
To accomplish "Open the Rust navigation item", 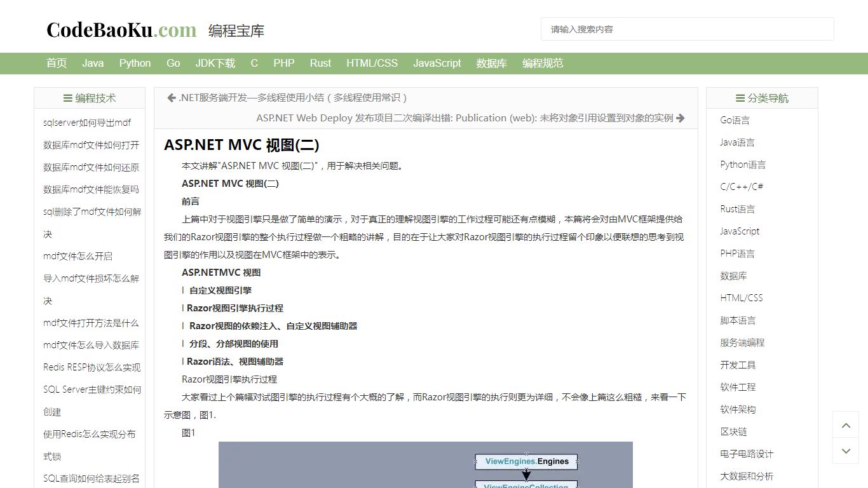I will pos(320,63).
